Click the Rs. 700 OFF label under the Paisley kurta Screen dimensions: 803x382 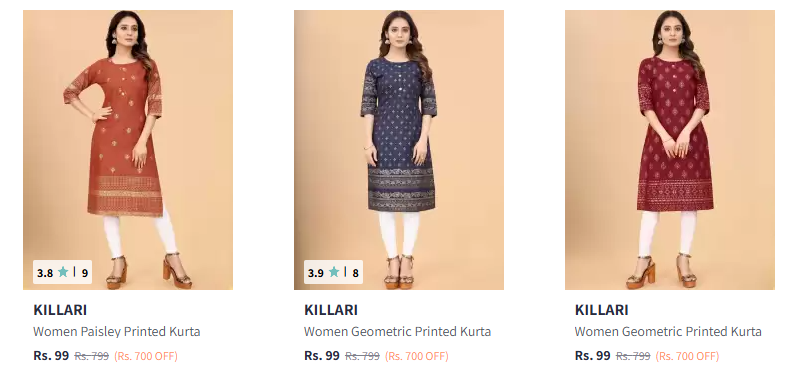pyautogui.click(x=146, y=356)
